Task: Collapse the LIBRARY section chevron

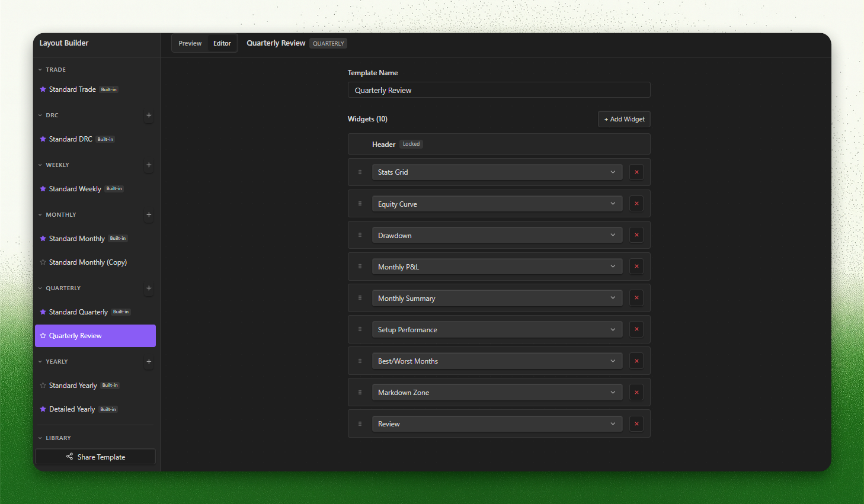Action: coord(40,438)
